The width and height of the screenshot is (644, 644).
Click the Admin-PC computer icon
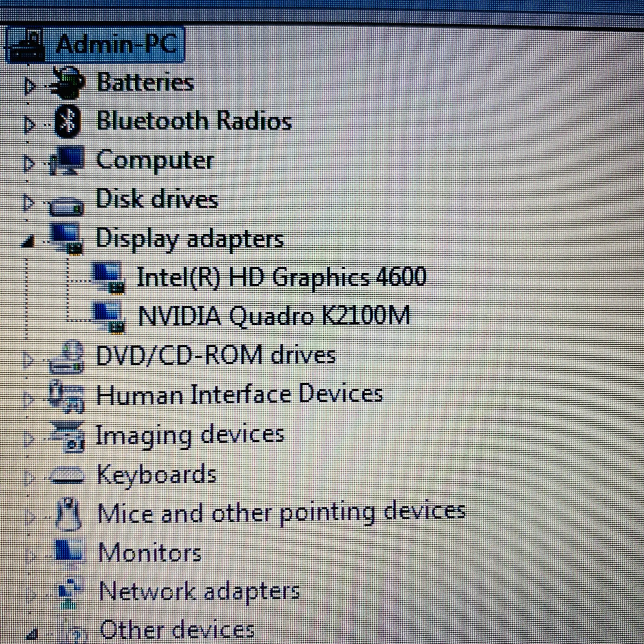[27, 46]
